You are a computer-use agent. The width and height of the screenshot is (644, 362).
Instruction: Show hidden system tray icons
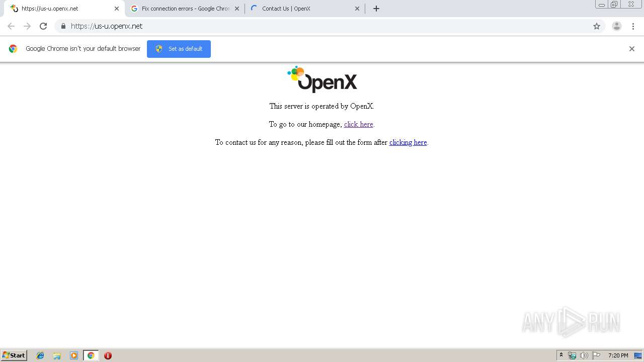pyautogui.click(x=561, y=355)
